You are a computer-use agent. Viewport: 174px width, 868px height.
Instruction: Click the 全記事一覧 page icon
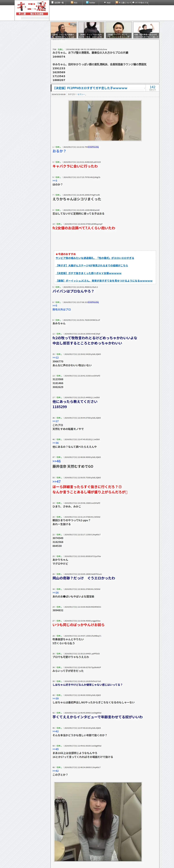tap(52, 2)
